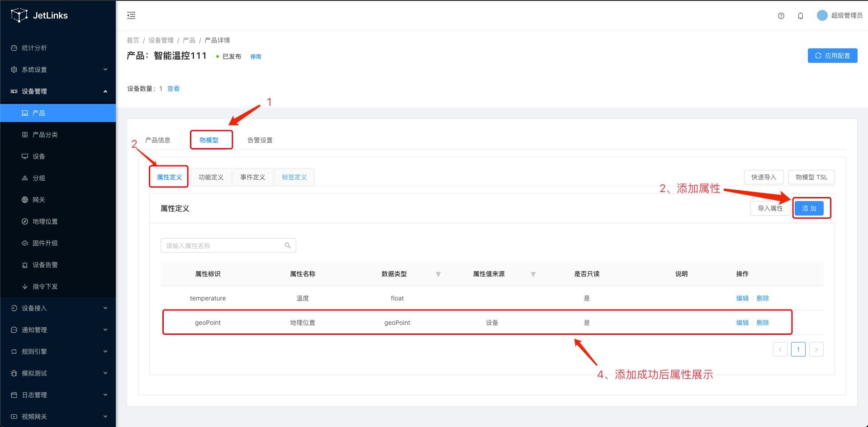Viewport: 868px width, 427px height.
Task: Switch to the 物模型 tab
Action: point(209,140)
